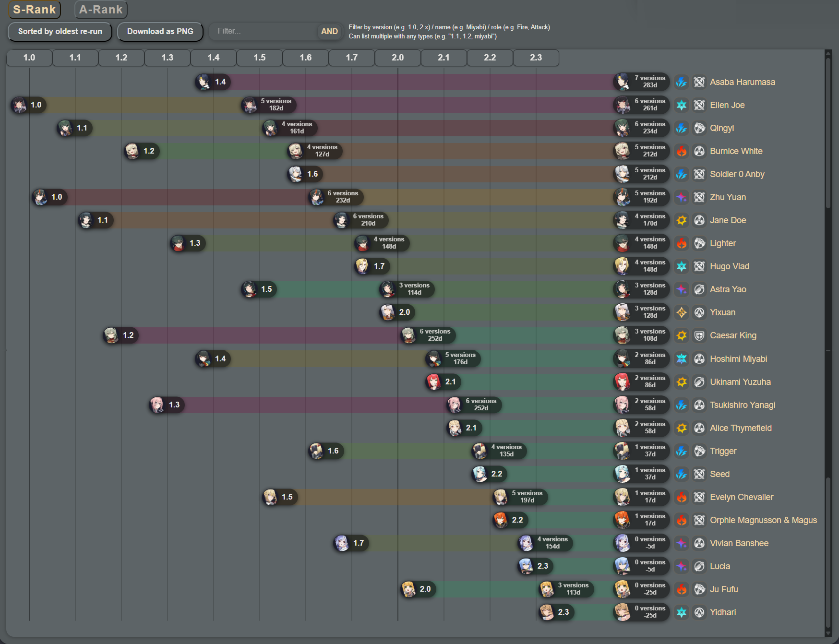Click the Orphie Magnusson & Magus name

764,520
